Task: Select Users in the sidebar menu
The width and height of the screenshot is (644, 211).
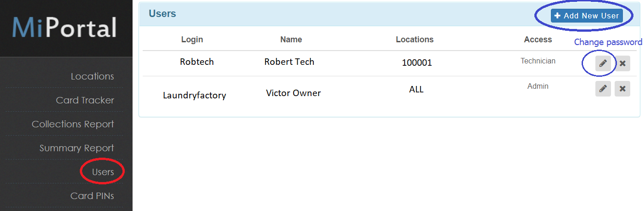Action: pos(103,172)
